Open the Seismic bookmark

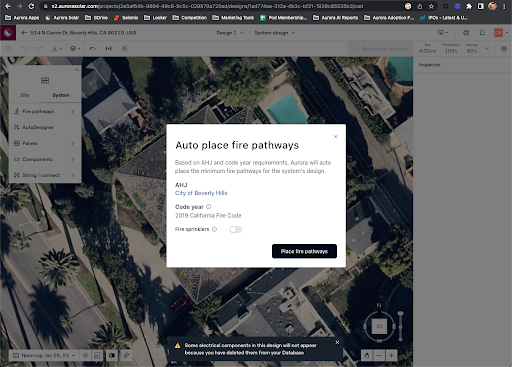click(126, 18)
